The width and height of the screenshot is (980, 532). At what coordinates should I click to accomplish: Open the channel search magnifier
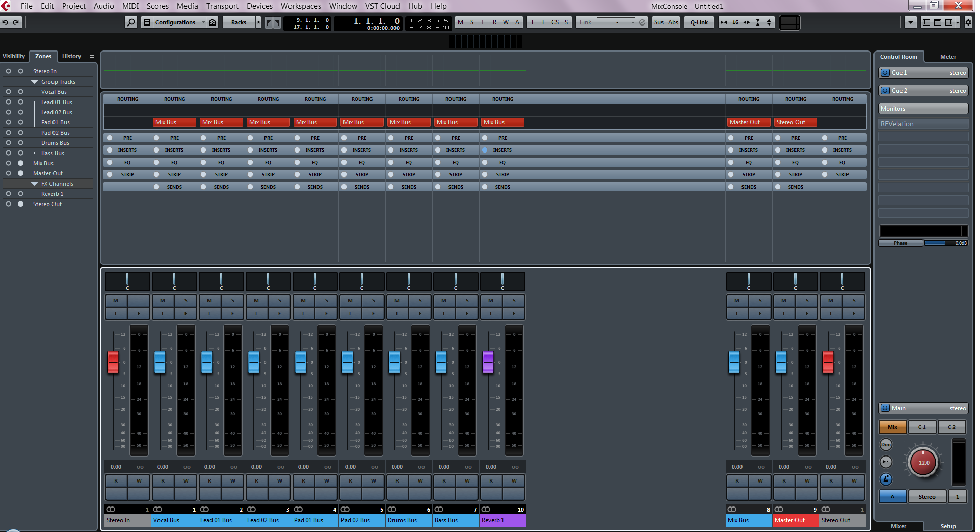pyautogui.click(x=131, y=22)
